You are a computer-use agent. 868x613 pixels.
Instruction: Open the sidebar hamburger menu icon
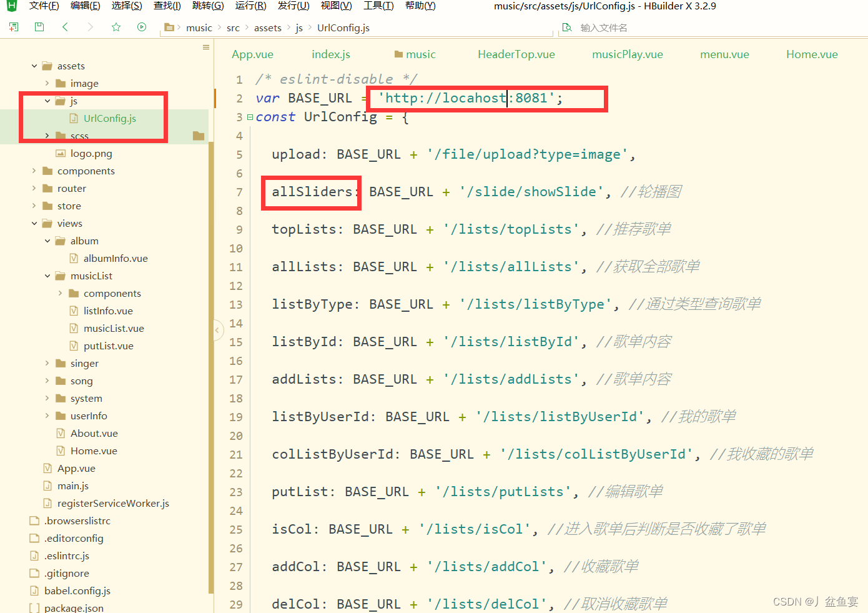click(x=205, y=47)
